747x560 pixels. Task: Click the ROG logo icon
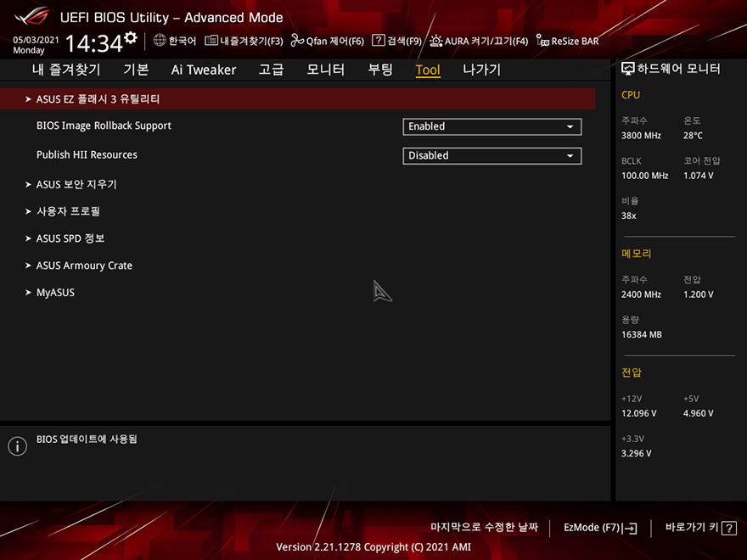31,16
